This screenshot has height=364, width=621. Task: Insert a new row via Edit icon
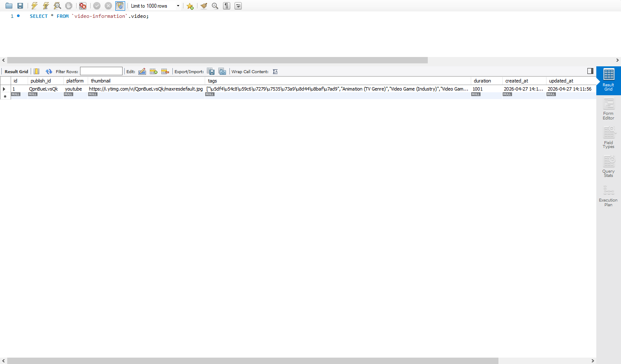pyautogui.click(x=154, y=71)
